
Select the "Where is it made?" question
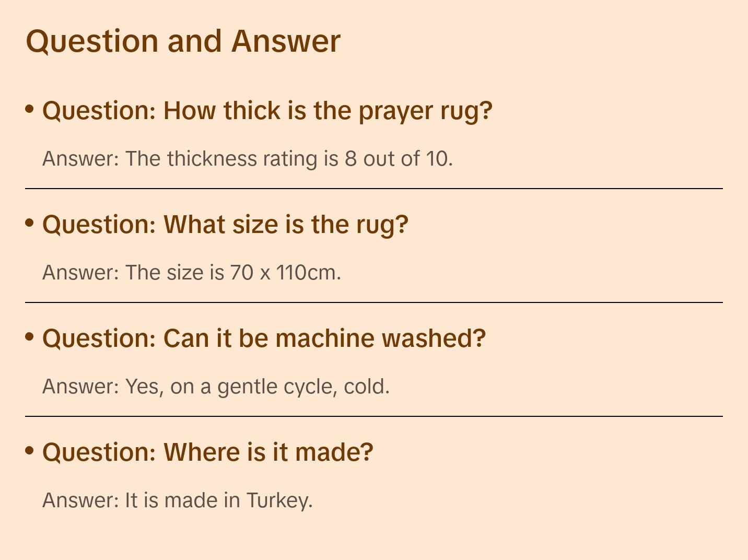[x=208, y=452]
